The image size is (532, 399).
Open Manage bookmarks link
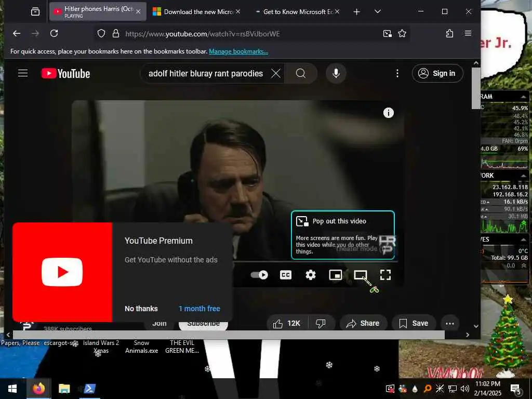coord(238,51)
